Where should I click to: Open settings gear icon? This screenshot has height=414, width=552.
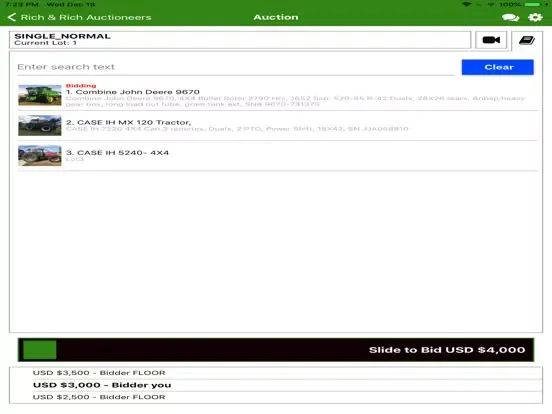(535, 17)
